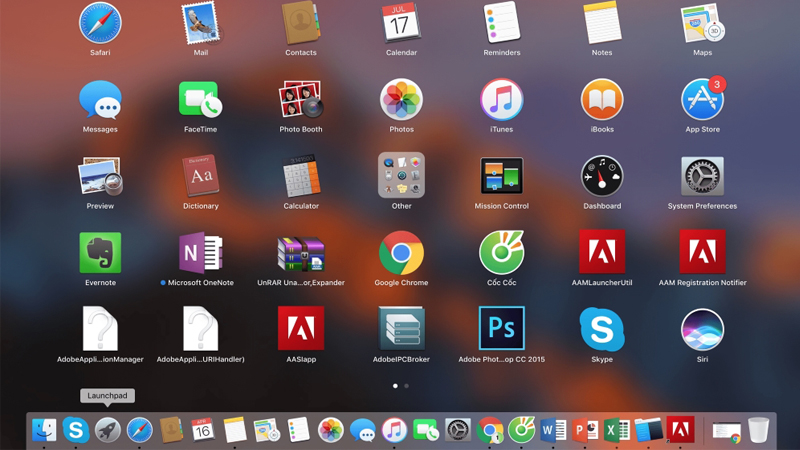The height and width of the screenshot is (450, 800).
Task: Launch Mission Control
Action: coord(502,176)
